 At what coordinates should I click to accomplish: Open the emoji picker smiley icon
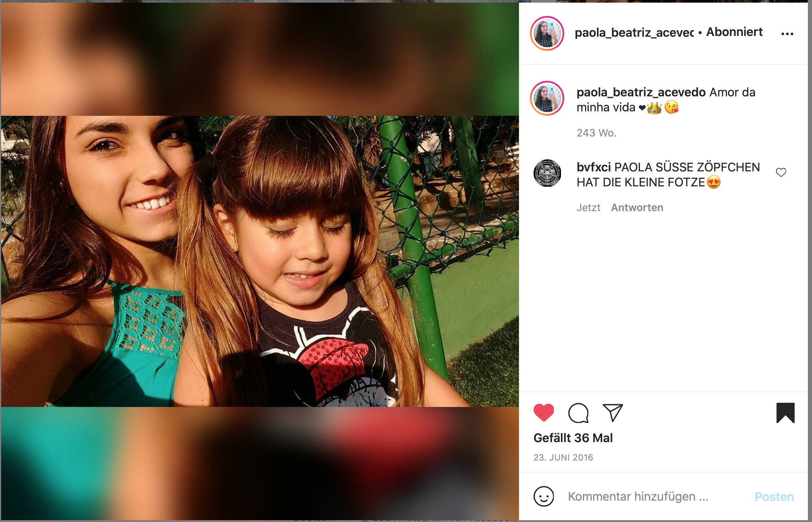coord(544,496)
